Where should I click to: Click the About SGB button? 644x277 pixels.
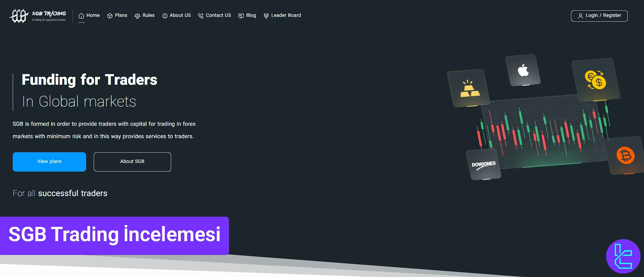(x=132, y=162)
